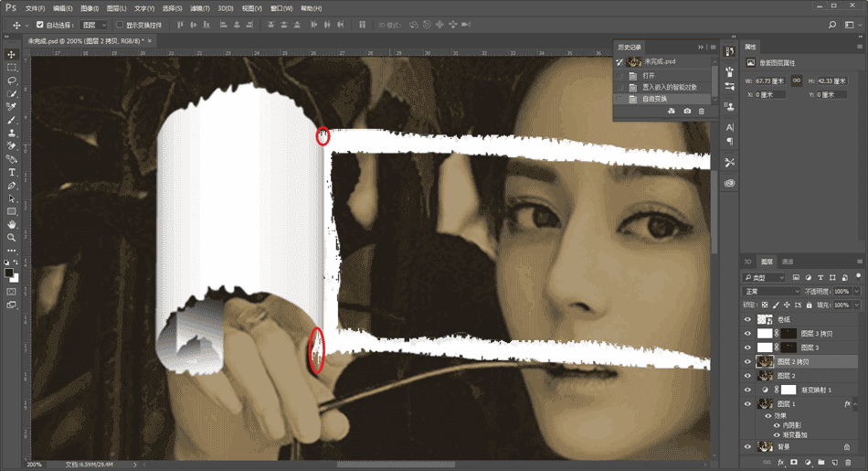Open the Character panel icon
Viewport: 868px width, 471px height.
coord(730,127)
